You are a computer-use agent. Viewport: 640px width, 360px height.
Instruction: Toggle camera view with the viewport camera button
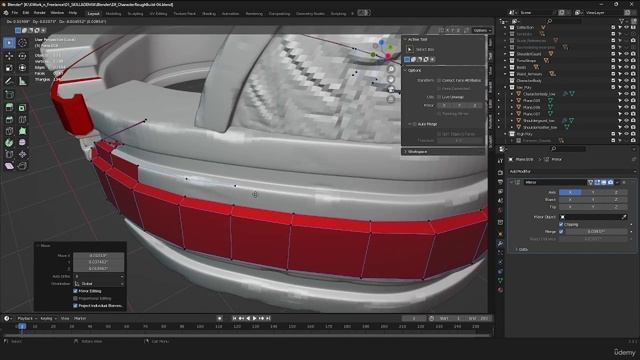point(391,89)
